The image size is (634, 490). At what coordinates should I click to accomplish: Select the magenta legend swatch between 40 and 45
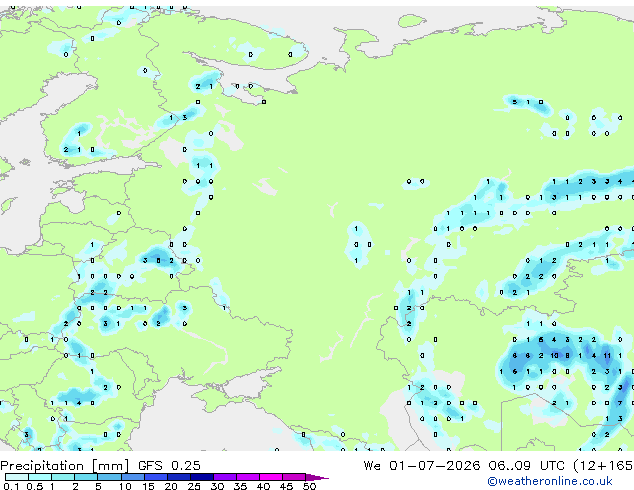pos(271,477)
